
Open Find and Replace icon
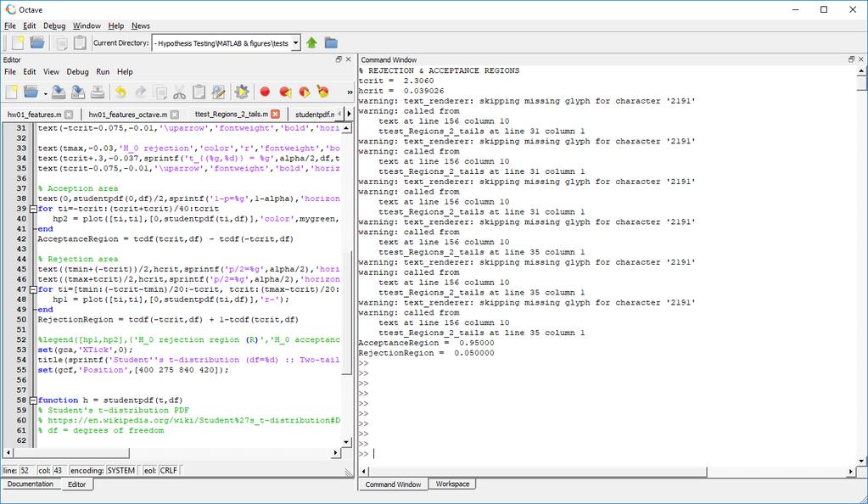[x=219, y=92]
